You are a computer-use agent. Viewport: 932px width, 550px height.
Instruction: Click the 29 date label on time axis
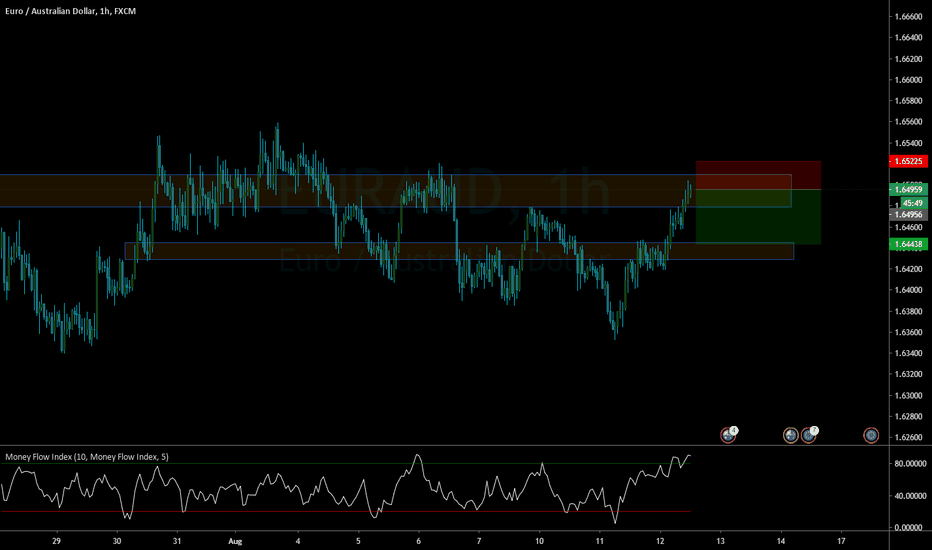56,541
